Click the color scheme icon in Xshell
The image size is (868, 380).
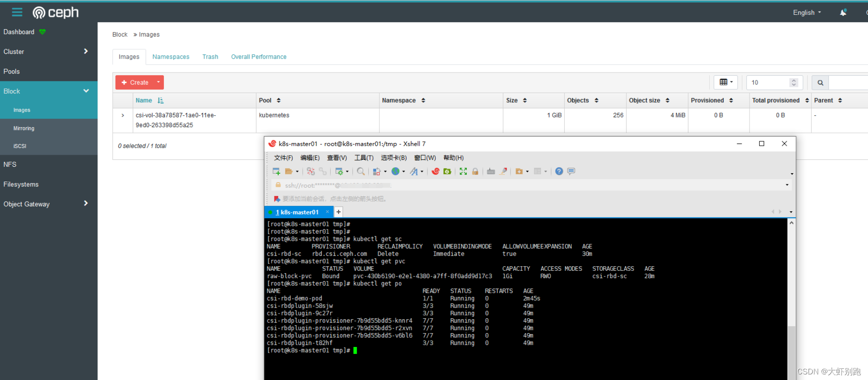377,171
